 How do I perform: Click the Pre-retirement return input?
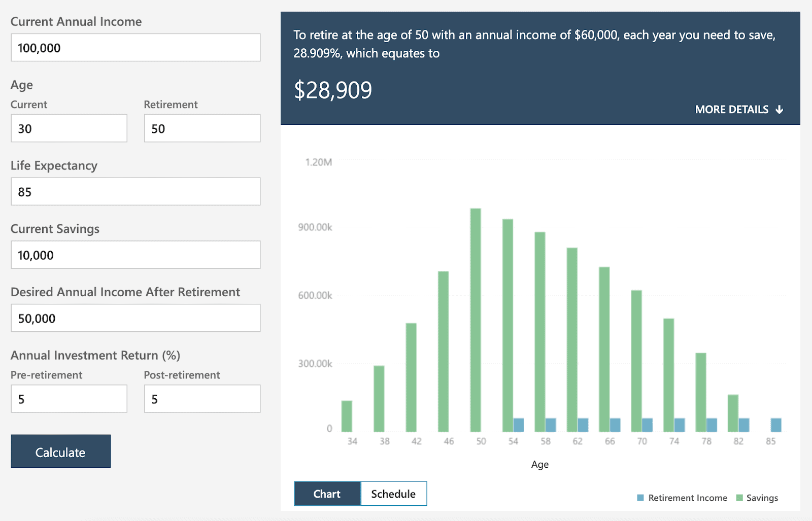pyautogui.click(x=69, y=399)
